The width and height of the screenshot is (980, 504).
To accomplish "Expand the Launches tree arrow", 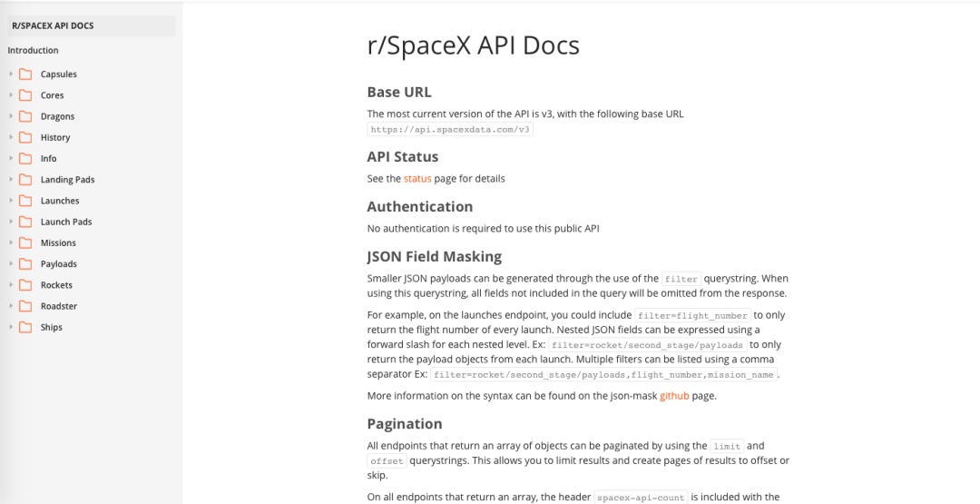I will [11, 201].
